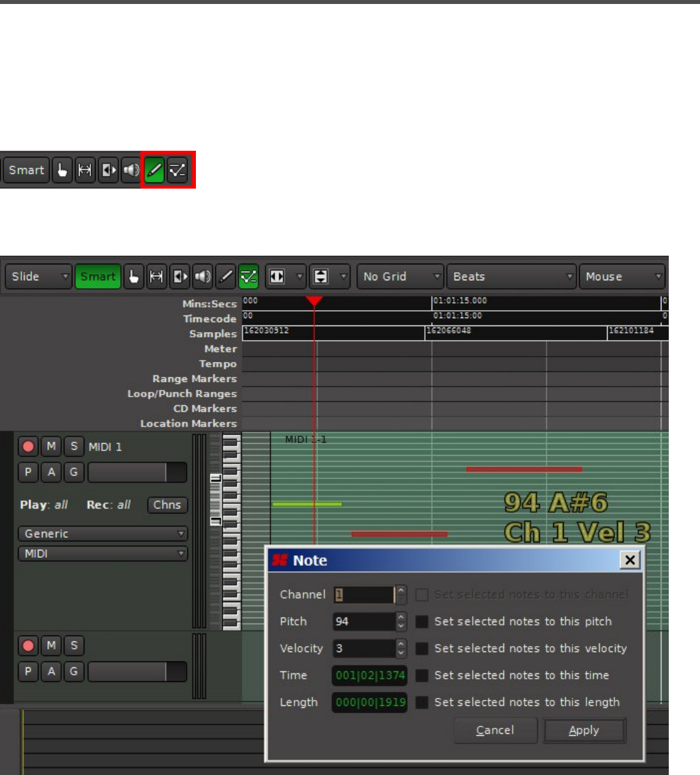Close the Note dialog

(630, 560)
